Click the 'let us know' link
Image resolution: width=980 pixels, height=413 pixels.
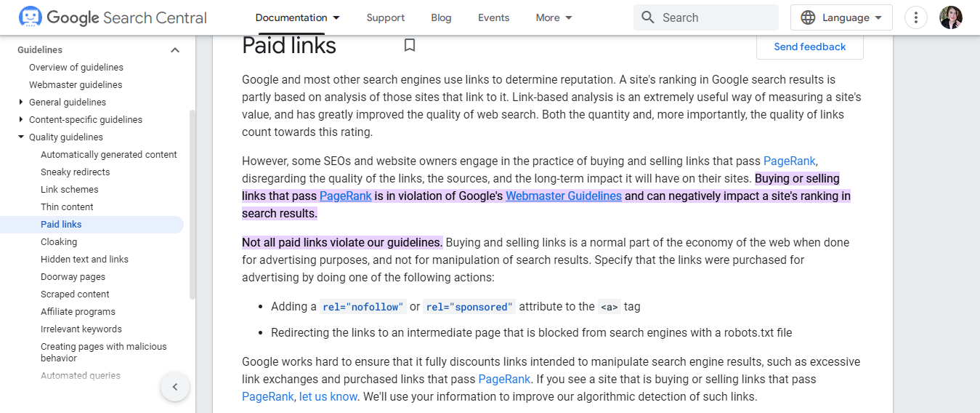click(328, 396)
